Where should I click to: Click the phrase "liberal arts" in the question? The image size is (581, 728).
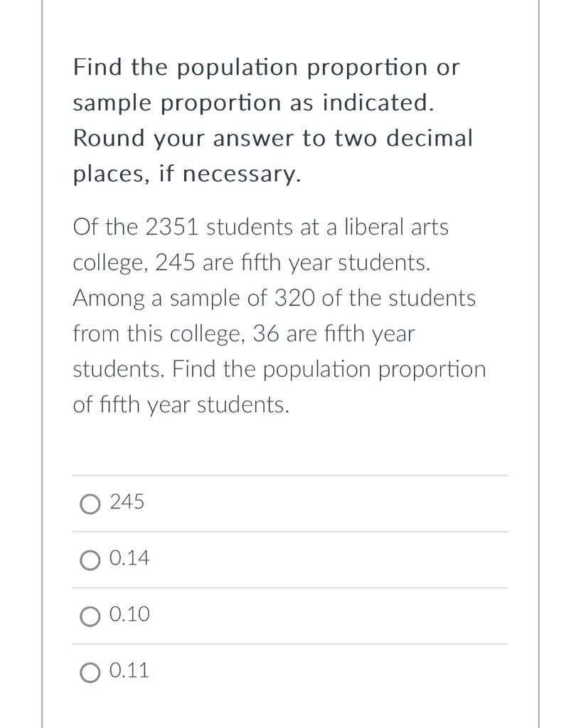click(x=408, y=227)
